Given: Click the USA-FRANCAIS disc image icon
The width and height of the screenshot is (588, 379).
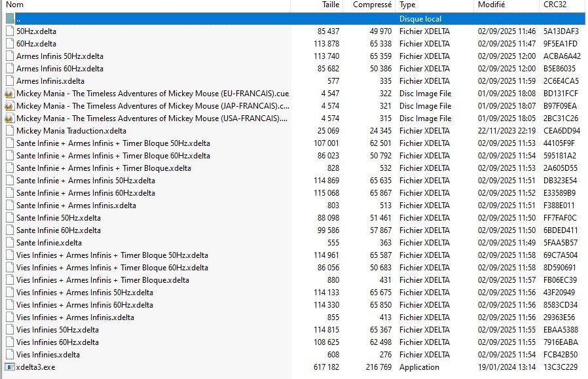Looking at the screenshot, I should (9, 118).
